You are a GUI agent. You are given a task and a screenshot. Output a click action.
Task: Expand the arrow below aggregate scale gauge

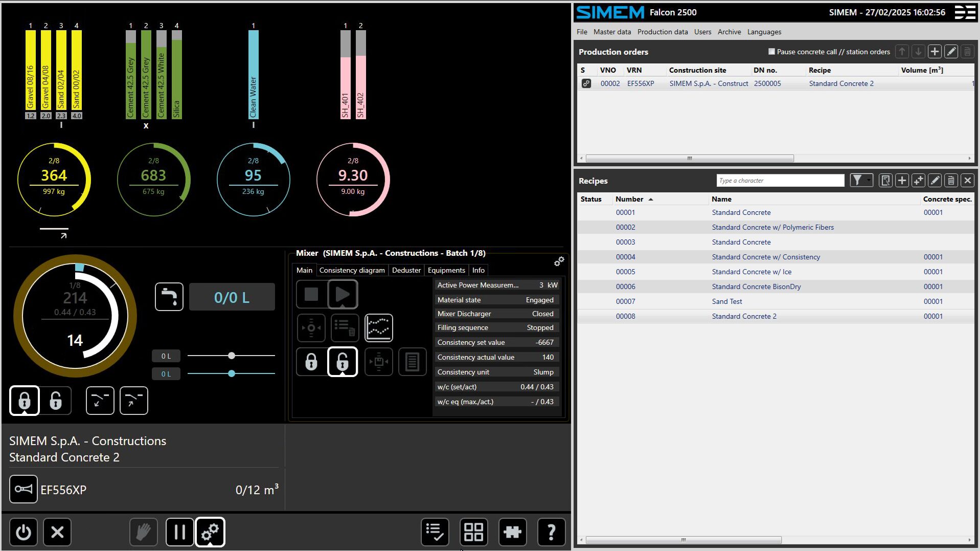point(63,235)
